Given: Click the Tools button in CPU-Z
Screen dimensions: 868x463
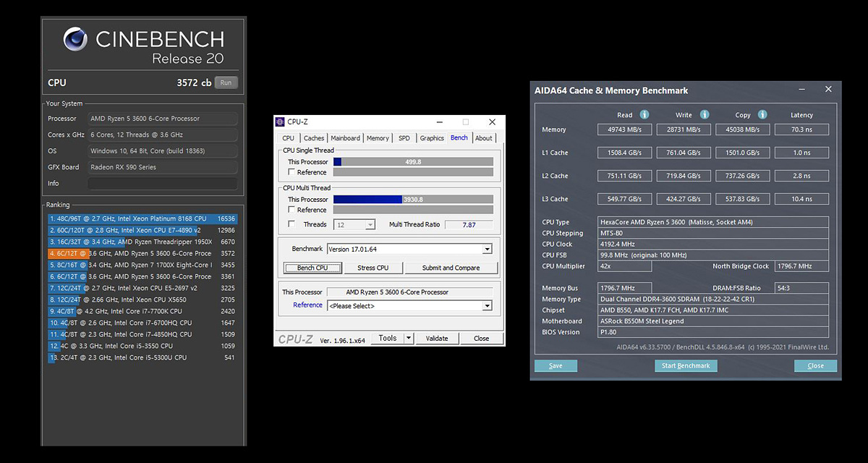Looking at the screenshot, I should (x=388, y=338).
